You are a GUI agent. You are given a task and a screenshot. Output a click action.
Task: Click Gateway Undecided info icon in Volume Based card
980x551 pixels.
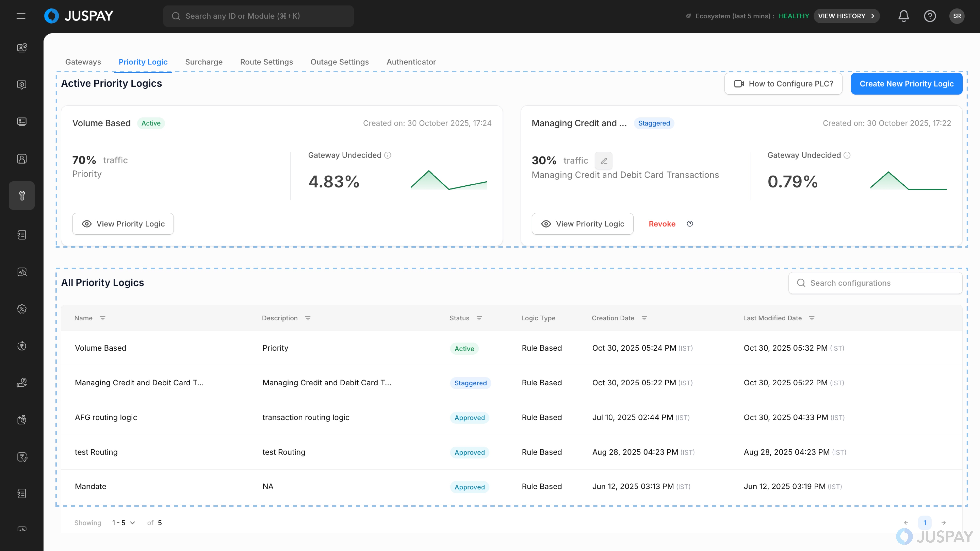pos(388,155)
